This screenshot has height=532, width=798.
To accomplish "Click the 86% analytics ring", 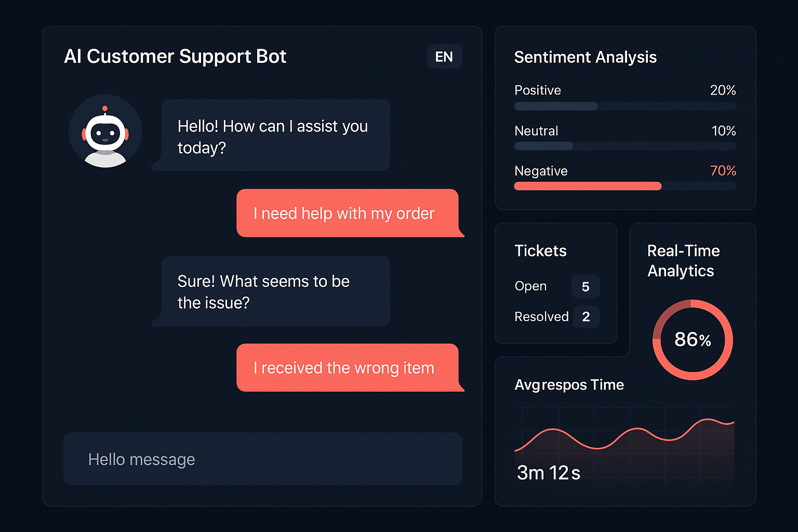I will [693, 340].
